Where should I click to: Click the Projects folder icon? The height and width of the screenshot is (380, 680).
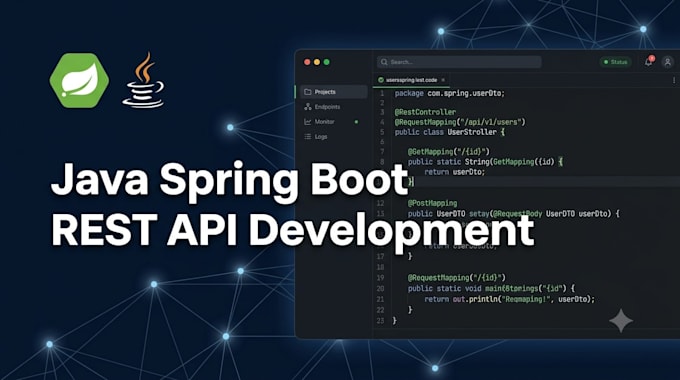308,92
